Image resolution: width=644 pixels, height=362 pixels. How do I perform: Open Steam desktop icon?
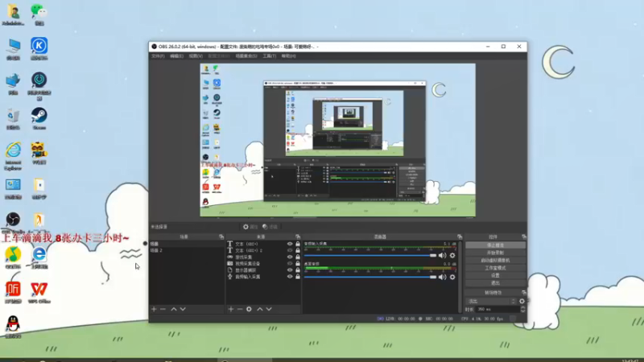click(39, 118)
